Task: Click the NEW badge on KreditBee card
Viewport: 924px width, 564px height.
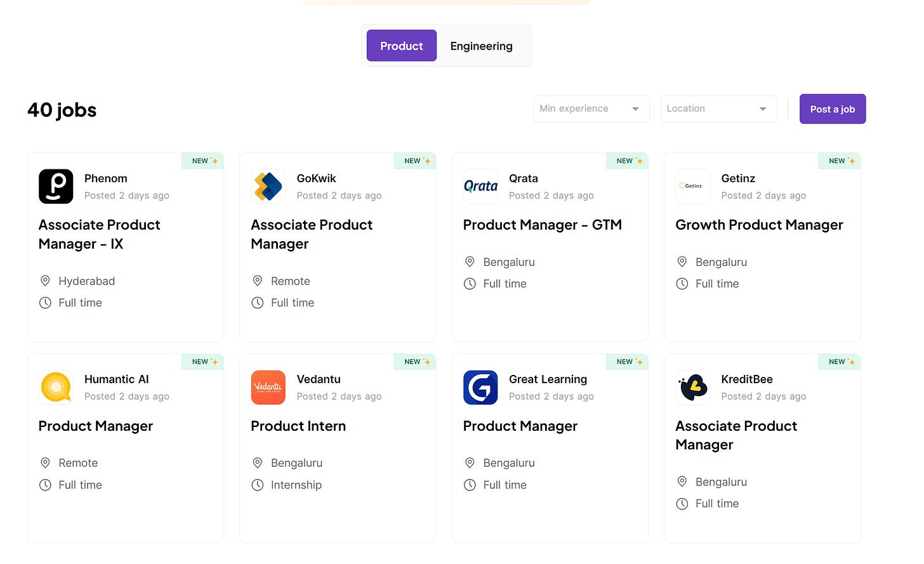Action: click(840, 362)
